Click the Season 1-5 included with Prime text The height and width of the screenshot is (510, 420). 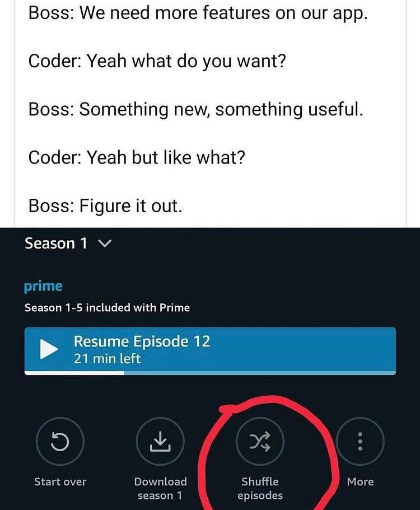point(107,308)
